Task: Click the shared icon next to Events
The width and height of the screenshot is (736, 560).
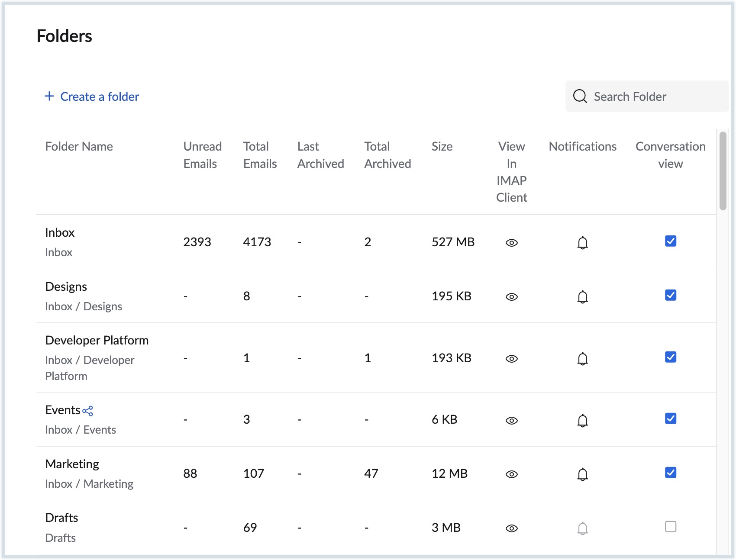Action: [x=87, y=411]
